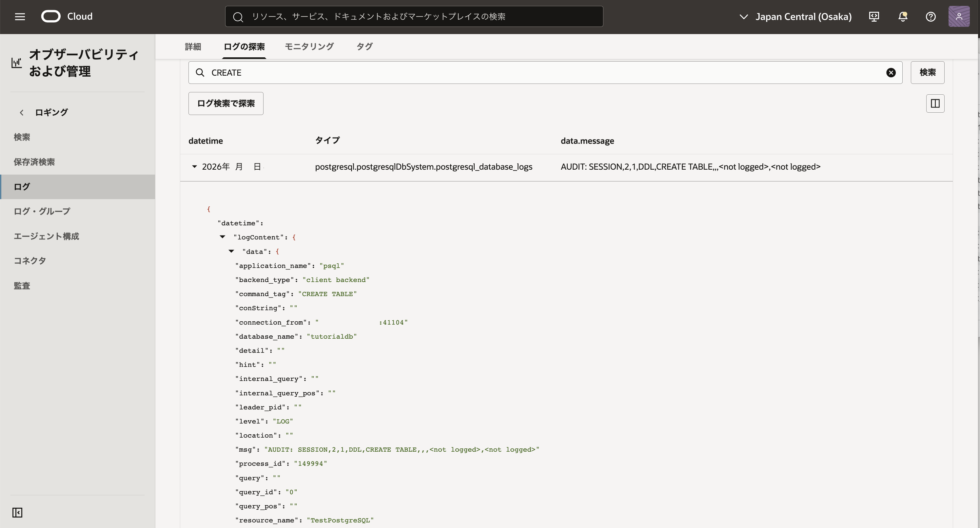Click the datetime column header
Image resolution: width=980 pixels, height=528 pixels.
click(x=206, y=141)
